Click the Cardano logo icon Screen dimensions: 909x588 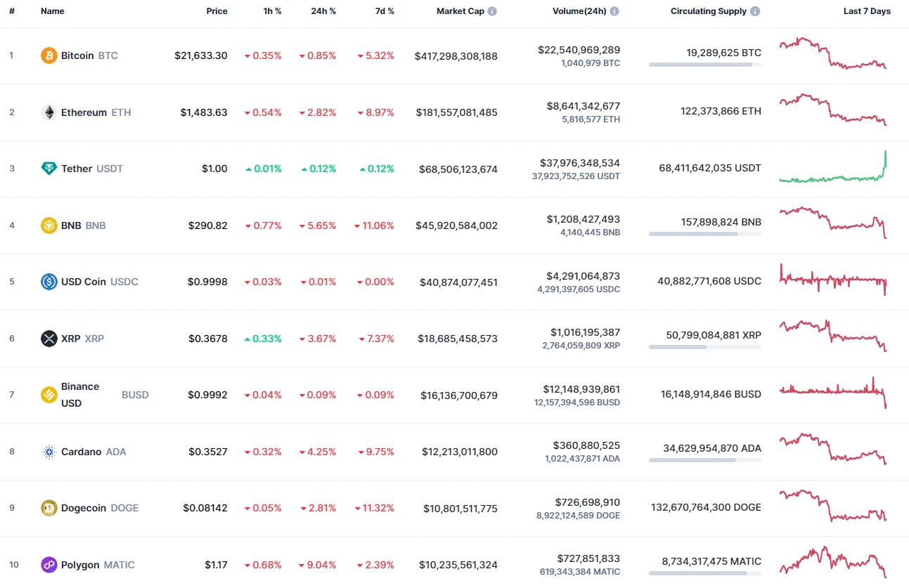pos(49,452)
